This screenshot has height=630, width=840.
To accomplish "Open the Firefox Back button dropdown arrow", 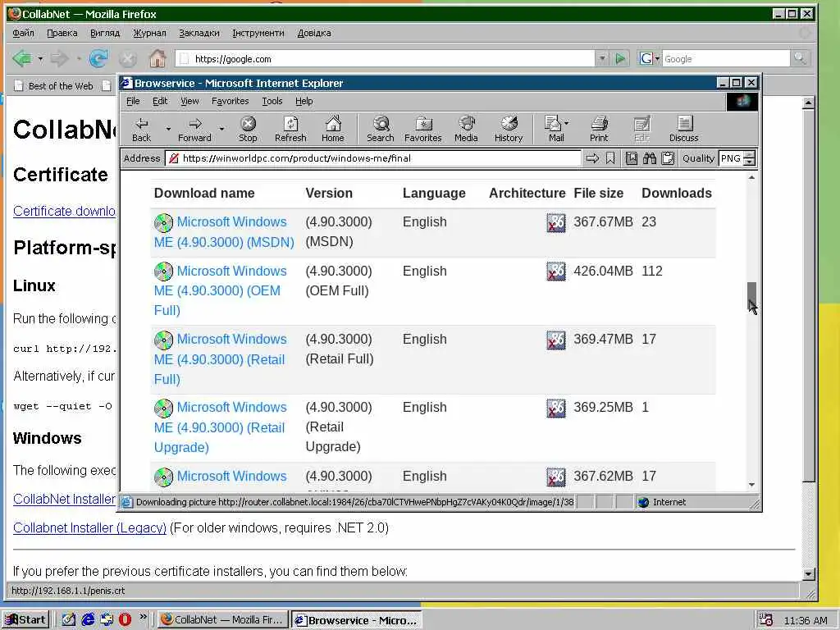I will click(40, 58).
